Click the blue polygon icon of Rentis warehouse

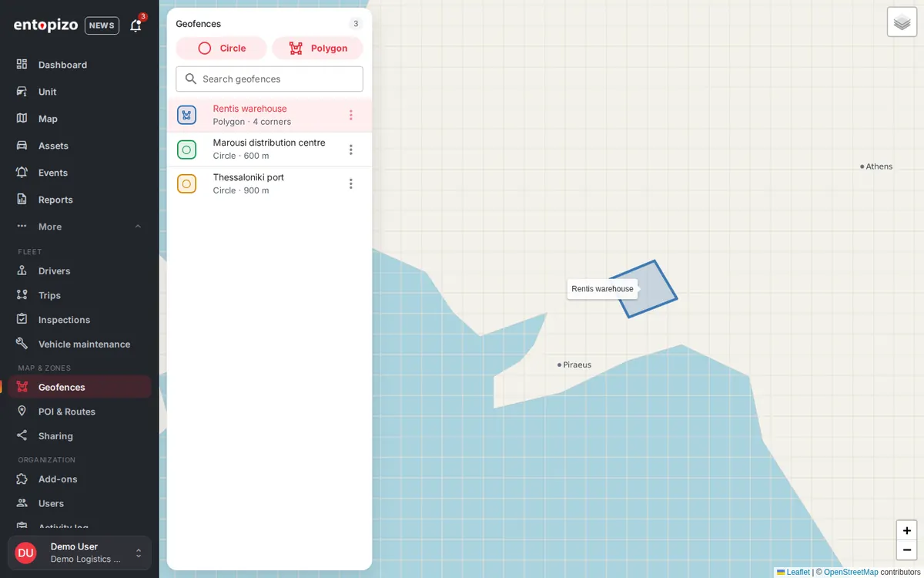click(186, 115)
